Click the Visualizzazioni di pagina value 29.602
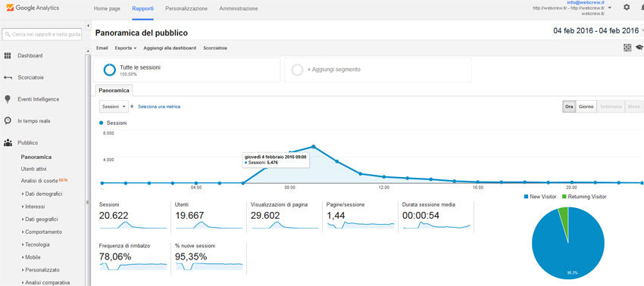 [x=265, y=216]
